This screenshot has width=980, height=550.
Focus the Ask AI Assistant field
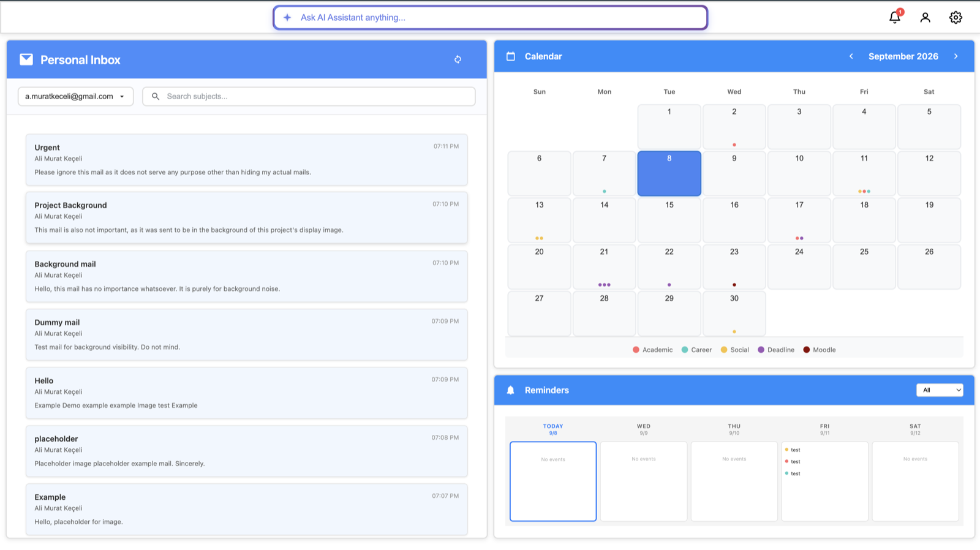pyautogui.click(x=490, y=17)
